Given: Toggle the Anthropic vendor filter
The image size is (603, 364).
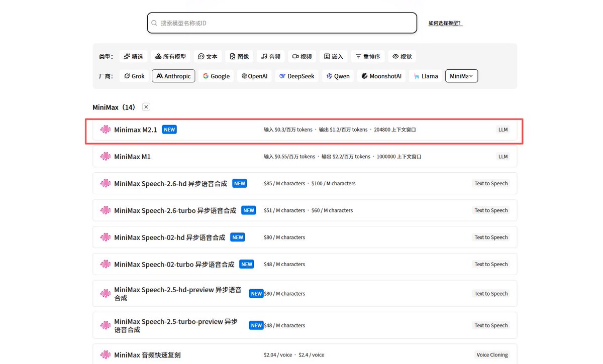Looking at the screenshot, I should (173, 76).
